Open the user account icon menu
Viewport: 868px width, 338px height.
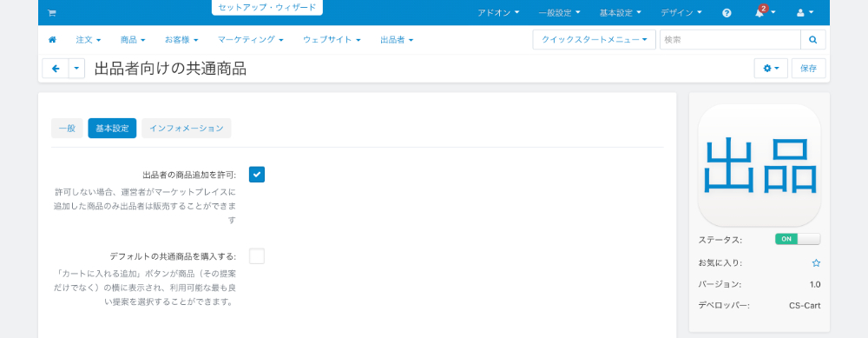[805, 13]
